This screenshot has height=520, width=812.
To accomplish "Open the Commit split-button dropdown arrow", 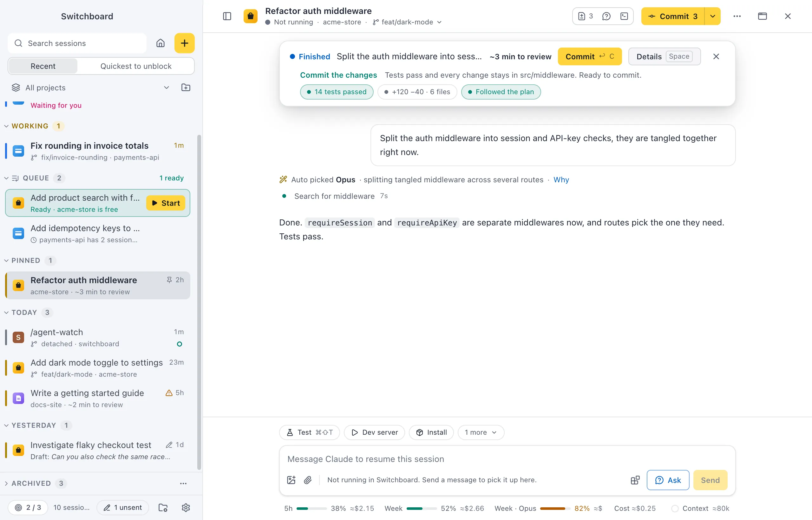I will pos(713,16).
